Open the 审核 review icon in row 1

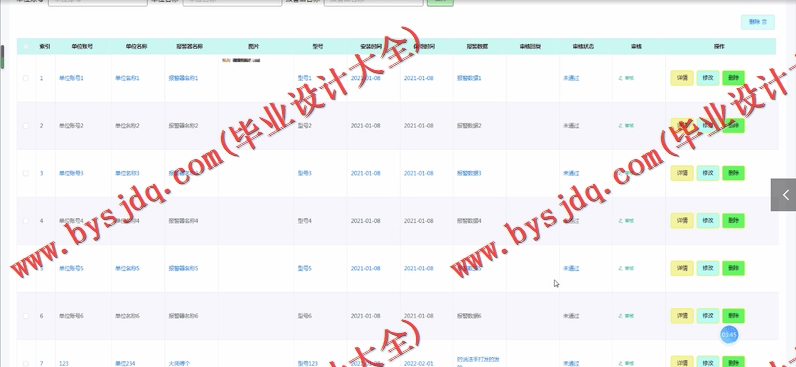coord(626,78)
